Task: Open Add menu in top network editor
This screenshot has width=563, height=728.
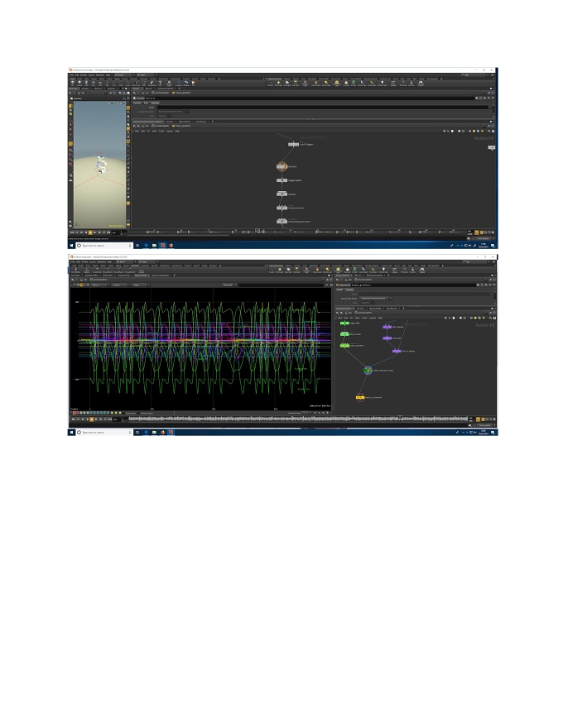Action: pyautogui.click(x=137, y=131)
